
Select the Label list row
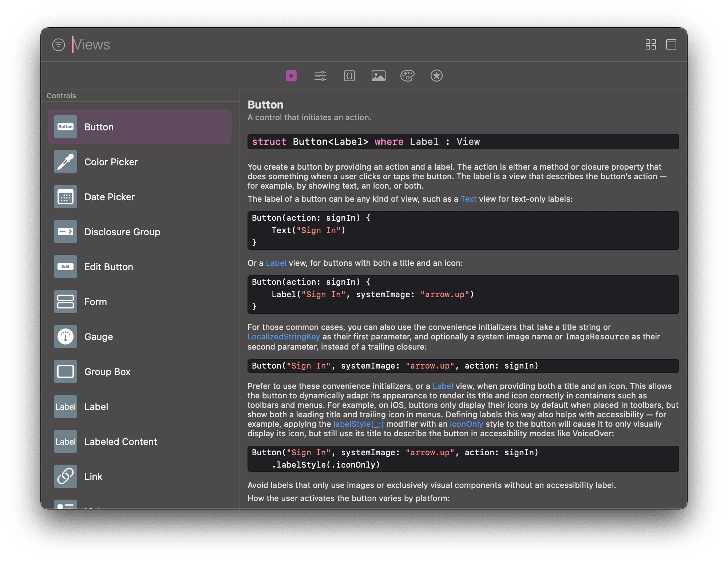pyautogui.click(x=140, y=406)
